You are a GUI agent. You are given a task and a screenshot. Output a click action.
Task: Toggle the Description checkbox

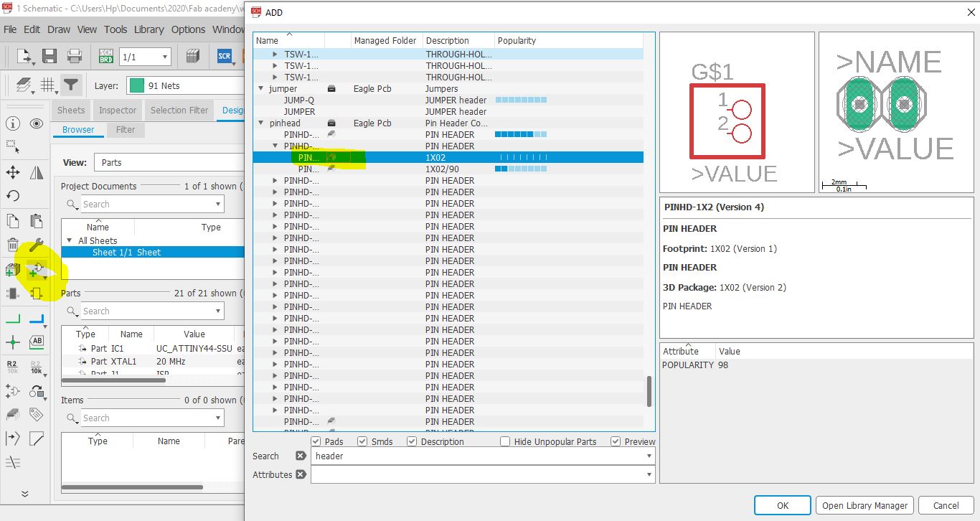click(x=412, y=441)
